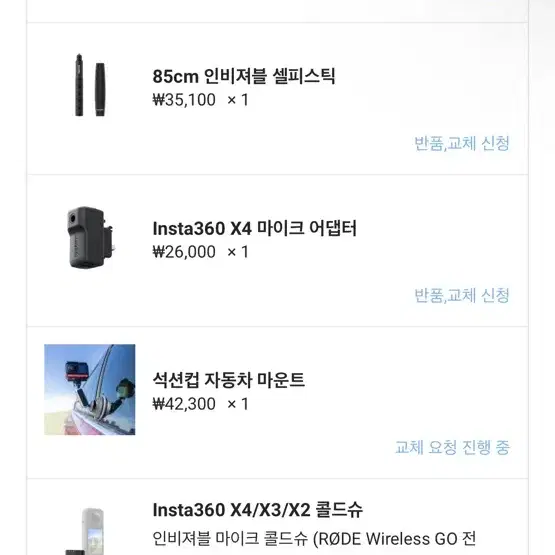Select the empty order row at the top
Screen dimensions: 555x555
278,11
